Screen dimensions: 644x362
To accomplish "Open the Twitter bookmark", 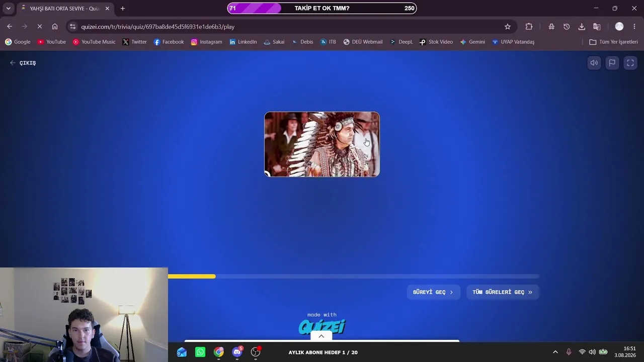I will (x=135, y=42).
